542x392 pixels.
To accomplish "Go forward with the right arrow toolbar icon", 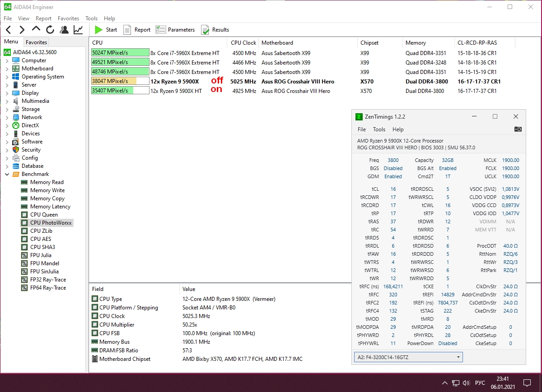I will [22, 30].
